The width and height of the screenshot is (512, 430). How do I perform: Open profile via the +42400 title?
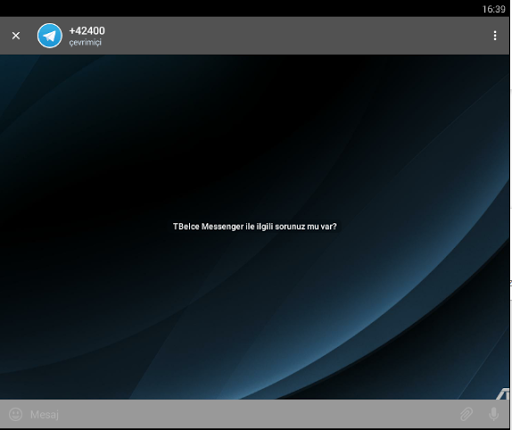point(87,31)
